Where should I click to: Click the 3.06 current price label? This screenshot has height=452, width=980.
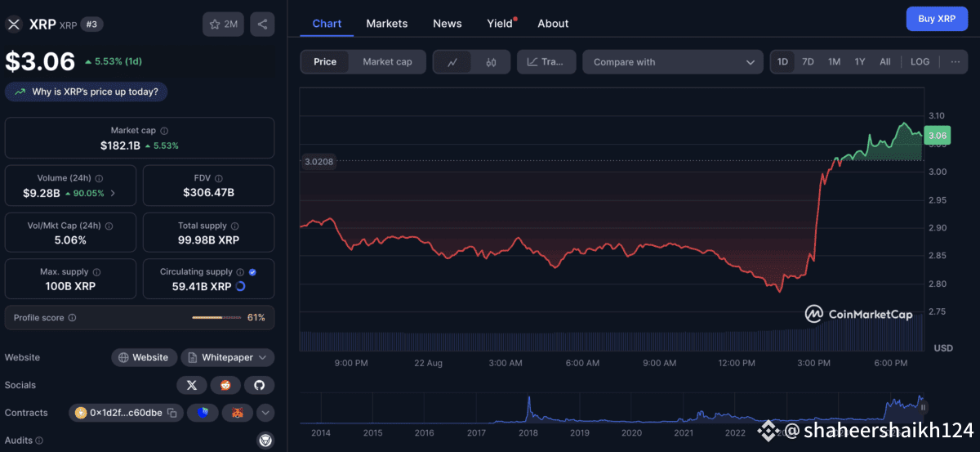pos(938,136)
